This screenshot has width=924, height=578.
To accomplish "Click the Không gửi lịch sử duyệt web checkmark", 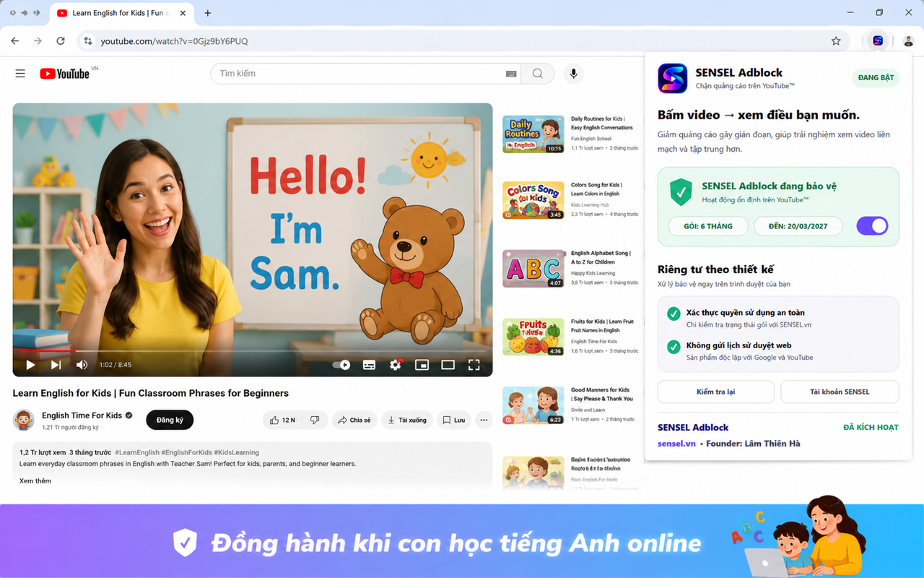I will [674, 347].
